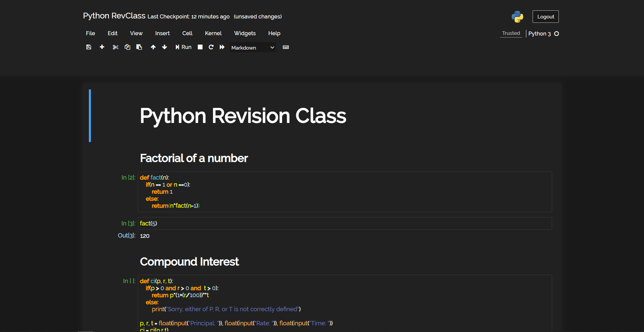644x332 pixels.
Task: Open the Cell menu
Action: 187,33
